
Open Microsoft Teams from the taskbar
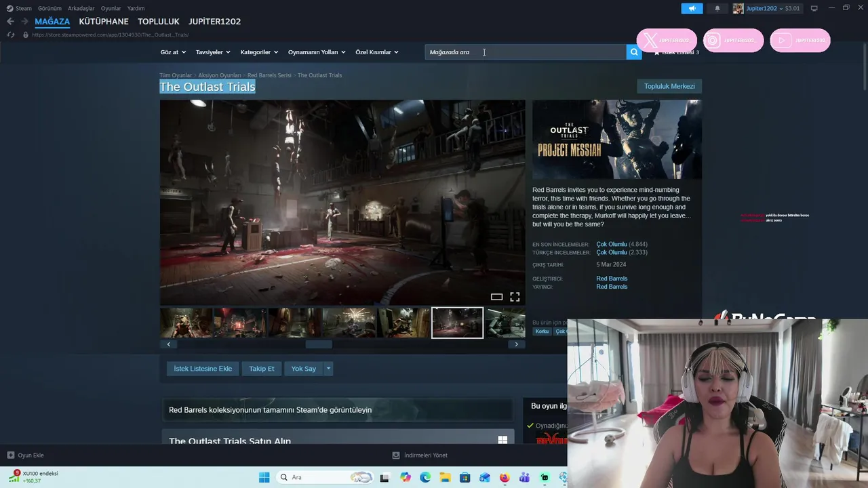click(524, 477)
